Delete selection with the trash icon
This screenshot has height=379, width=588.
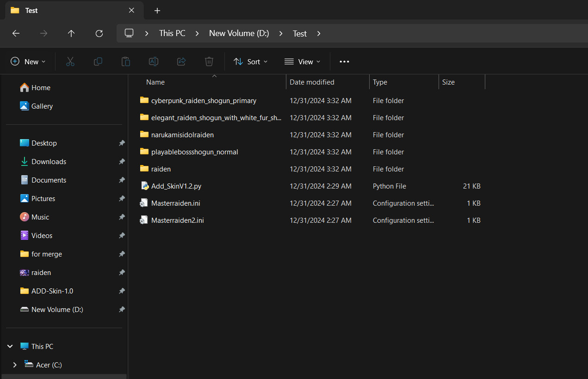pyautogui.click(x=209, y=61)
